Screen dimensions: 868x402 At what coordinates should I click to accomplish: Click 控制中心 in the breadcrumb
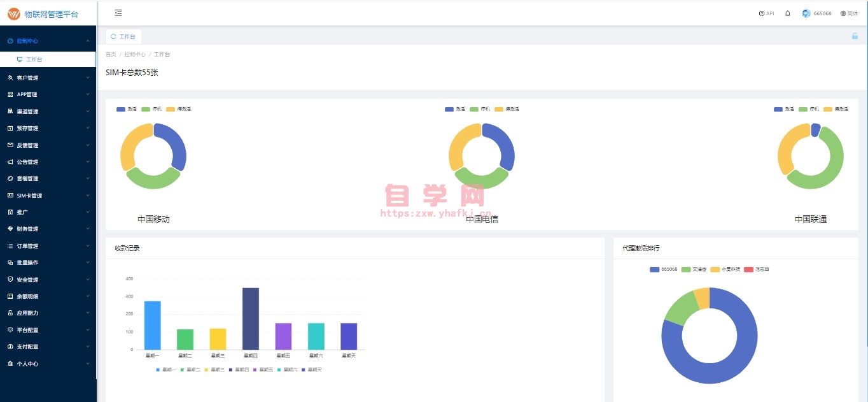tap(135, 54)
